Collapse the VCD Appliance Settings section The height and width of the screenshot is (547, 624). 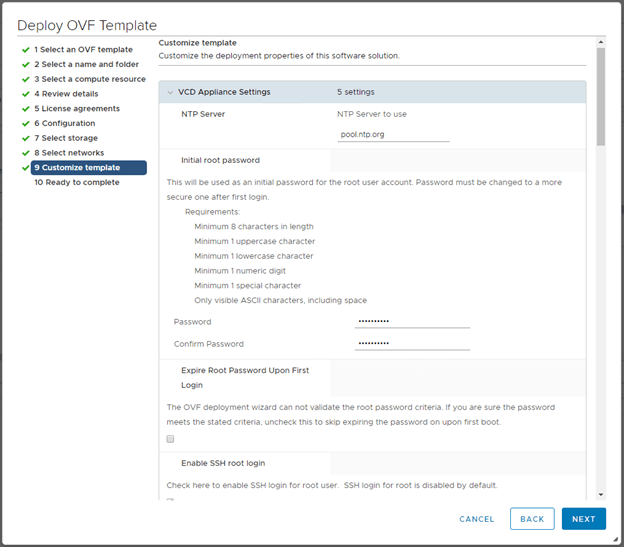click(x=171, y=92)
